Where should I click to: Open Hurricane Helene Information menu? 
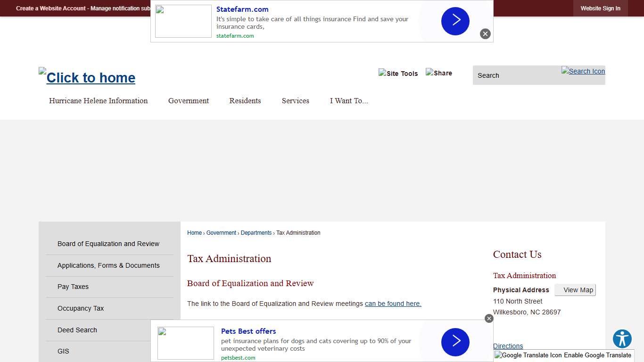[98, 101]
